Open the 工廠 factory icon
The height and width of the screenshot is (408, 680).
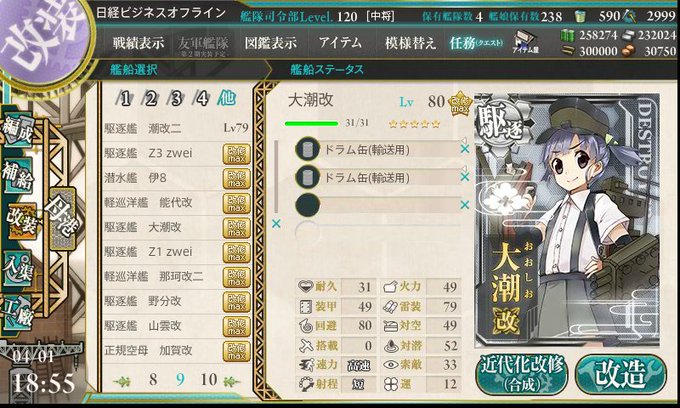click(x=18, y=313)
